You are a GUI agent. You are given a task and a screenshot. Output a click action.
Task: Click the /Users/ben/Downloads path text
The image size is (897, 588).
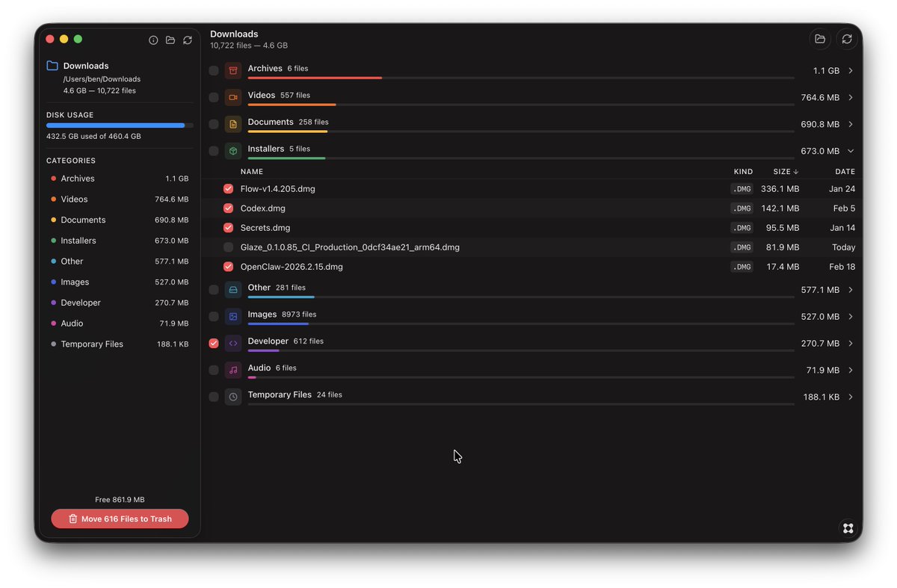pyautogui.click(x=102, y=79)
